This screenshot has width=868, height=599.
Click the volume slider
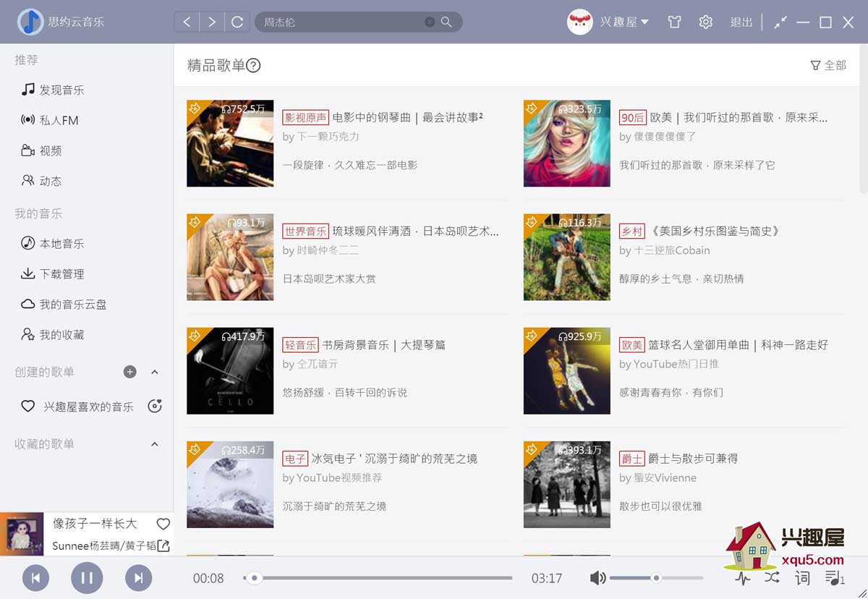click(656, 578)
